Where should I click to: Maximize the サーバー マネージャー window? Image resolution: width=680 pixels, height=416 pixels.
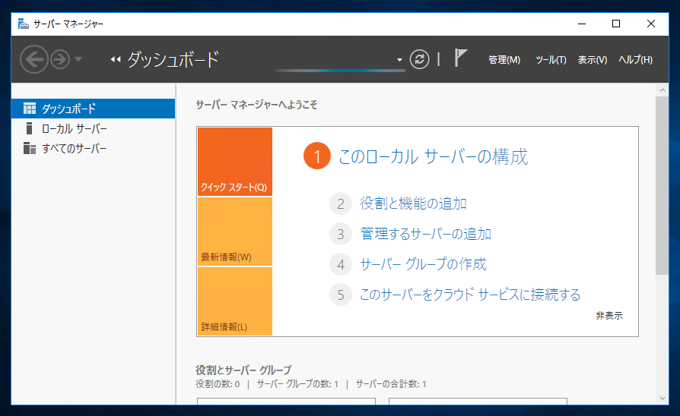[x=616, y=24]
